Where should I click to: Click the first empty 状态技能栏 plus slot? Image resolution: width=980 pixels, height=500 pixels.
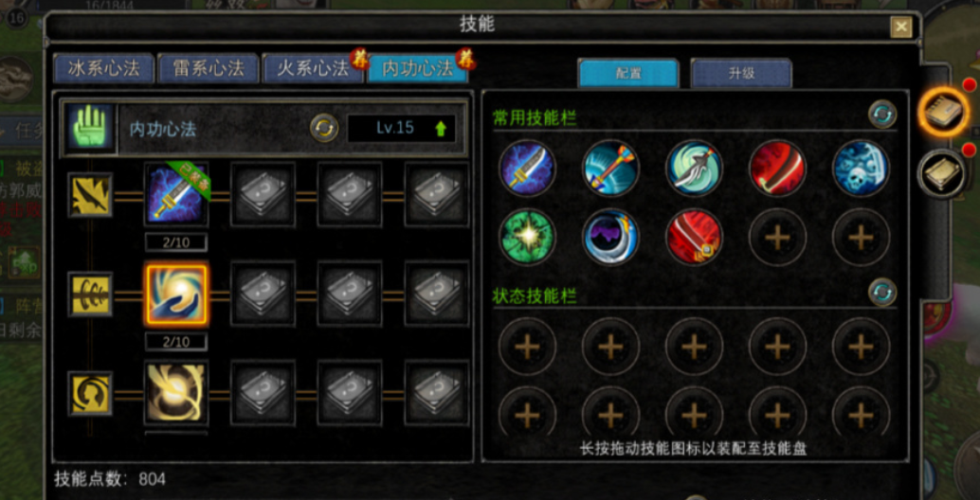click(527, 346)
